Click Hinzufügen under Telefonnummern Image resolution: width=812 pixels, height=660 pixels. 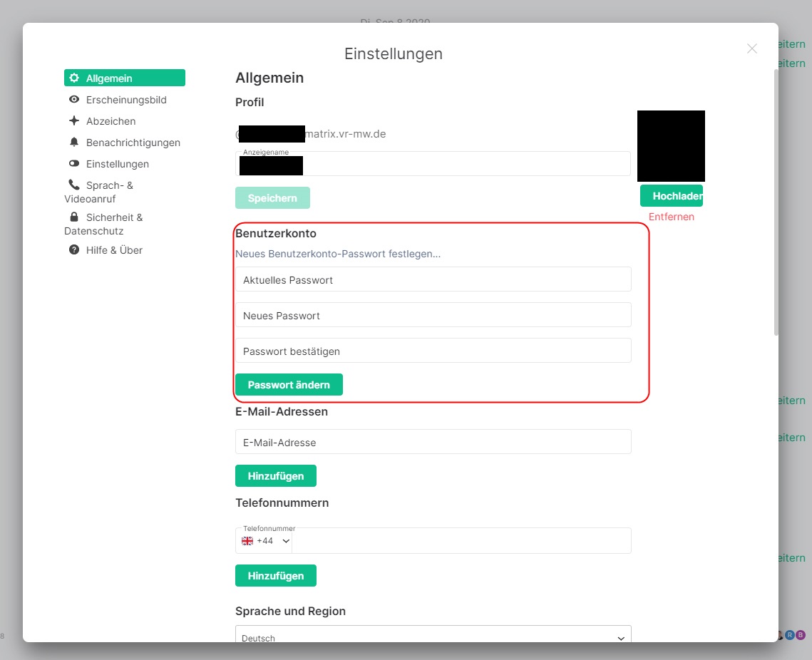276,575
